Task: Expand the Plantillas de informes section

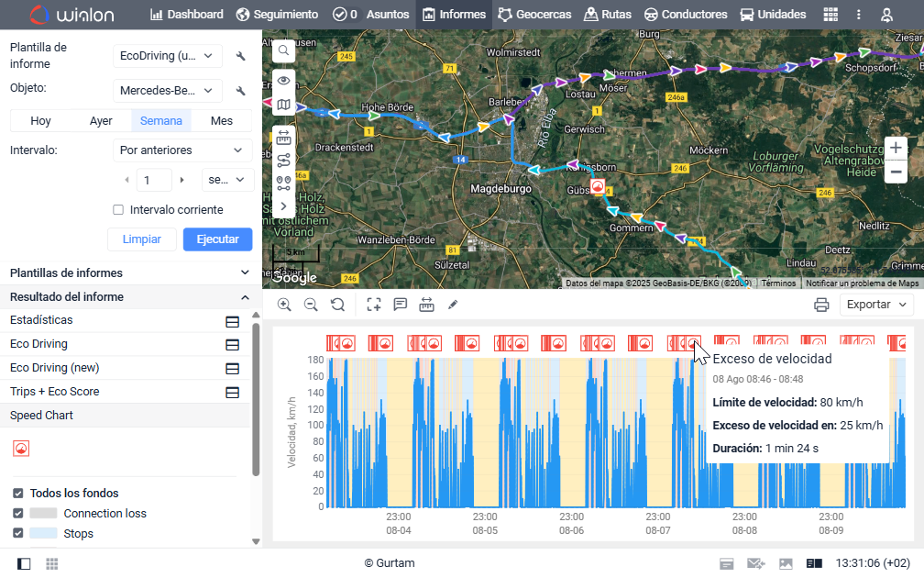Action: point(245,272)
